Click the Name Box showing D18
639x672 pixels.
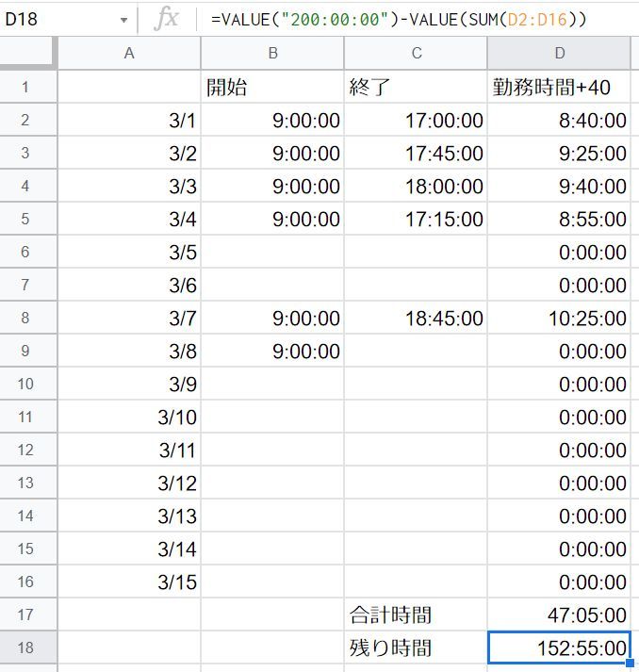[57, 20]
